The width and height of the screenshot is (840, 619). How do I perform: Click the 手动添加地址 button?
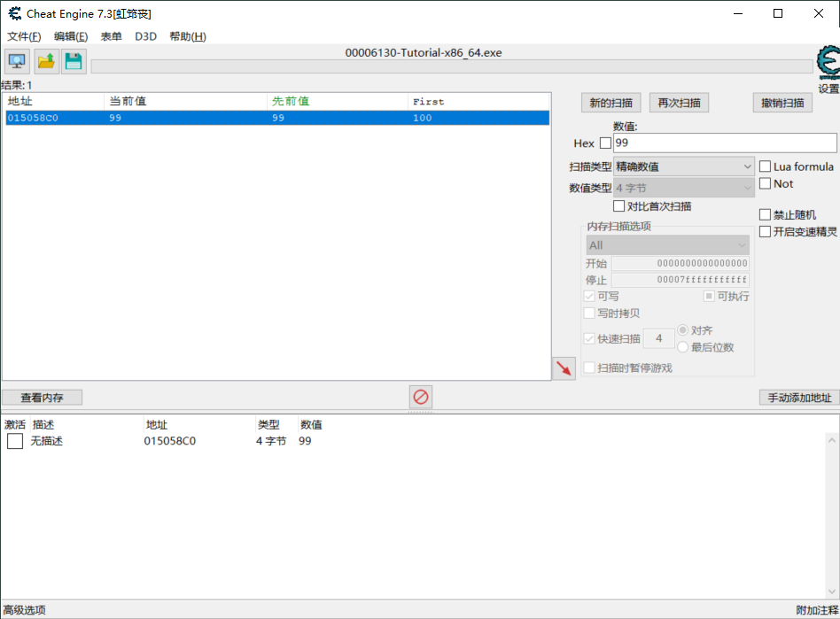pos(799,398)
